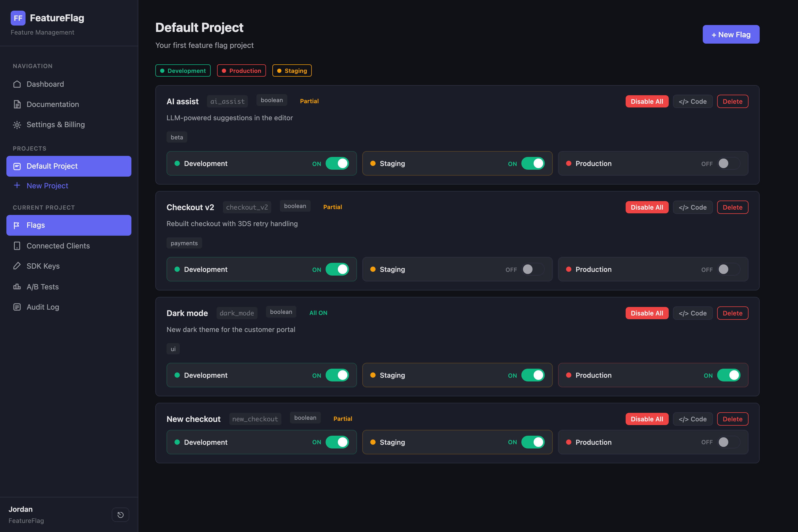Show Code for AI assist flag
Screen dimensions: 798x532
(x=692, y=101)
